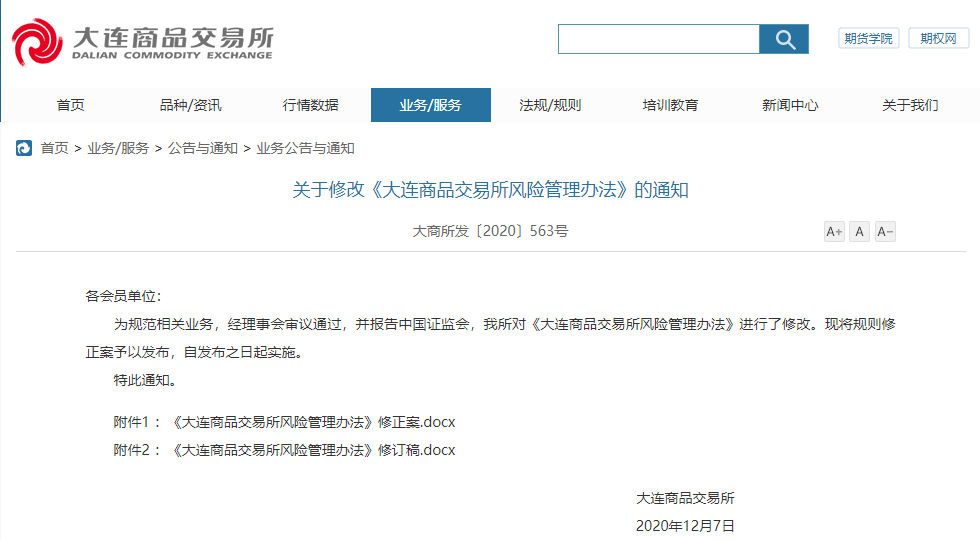
Task: Open the 期权网 link
Action: (x=938, y=39)
